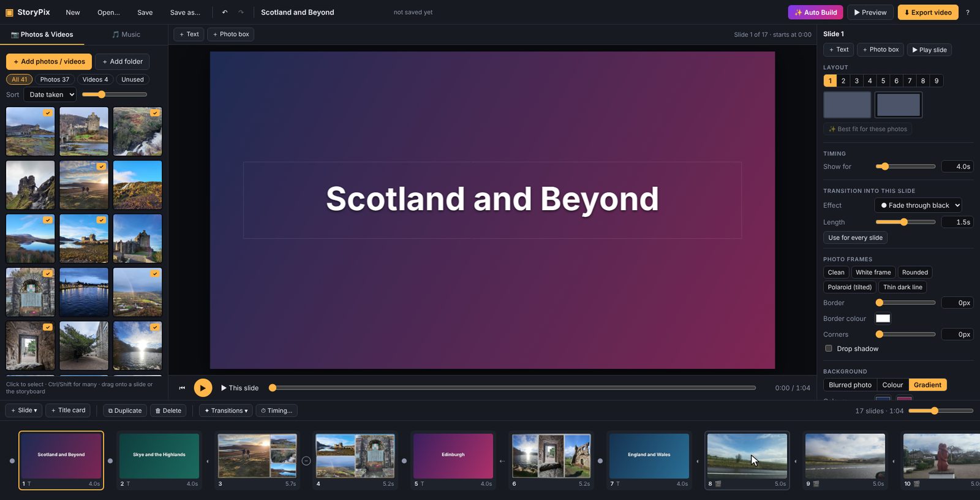Open the transition marker between slides 3 and 4
Image resolution: width=980 pixels, height=500 pixels.
coord(306,461)
